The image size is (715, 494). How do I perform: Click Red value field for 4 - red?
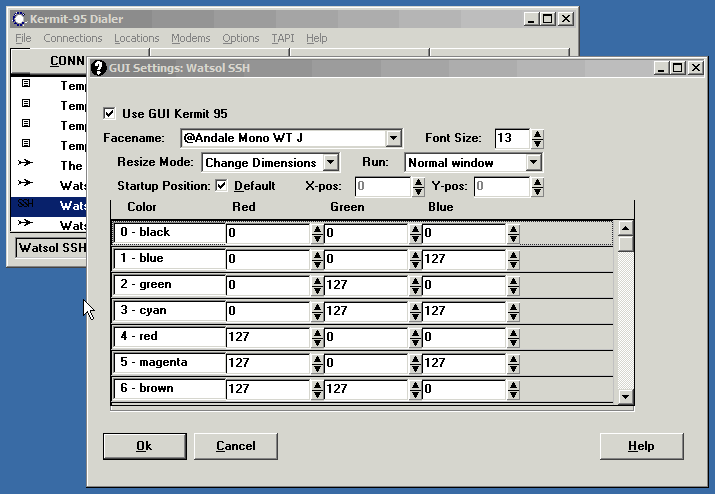269,337
